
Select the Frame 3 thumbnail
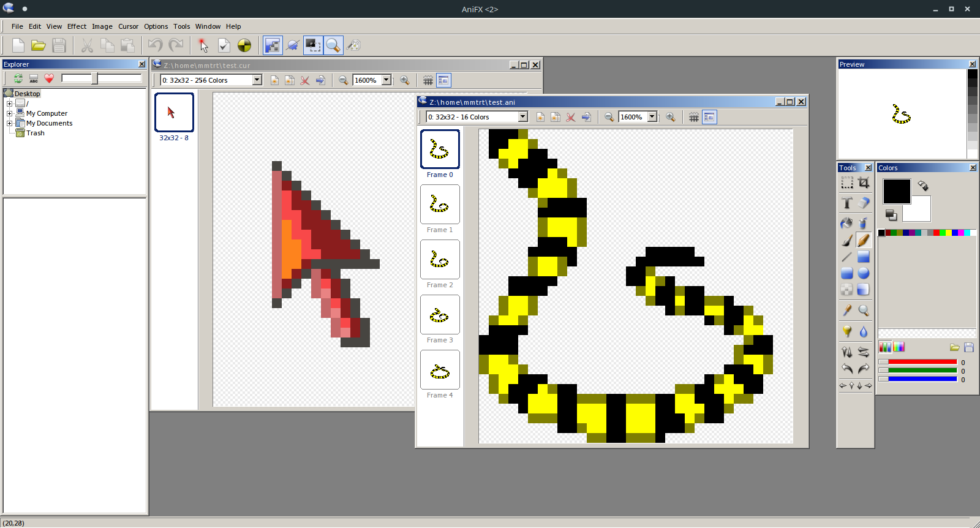point(440,315)
